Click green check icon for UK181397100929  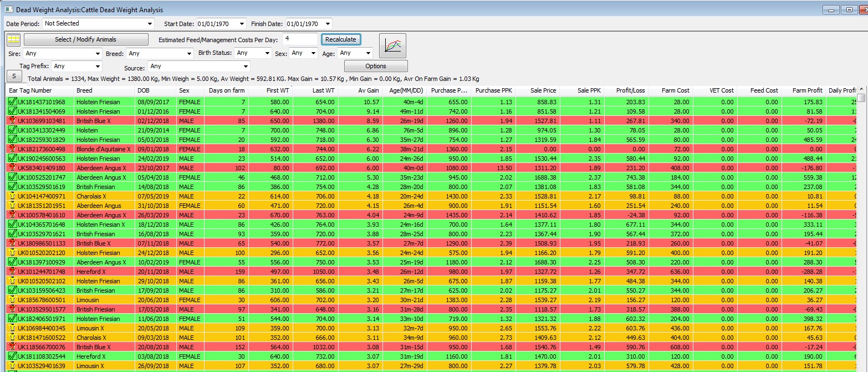12,262
